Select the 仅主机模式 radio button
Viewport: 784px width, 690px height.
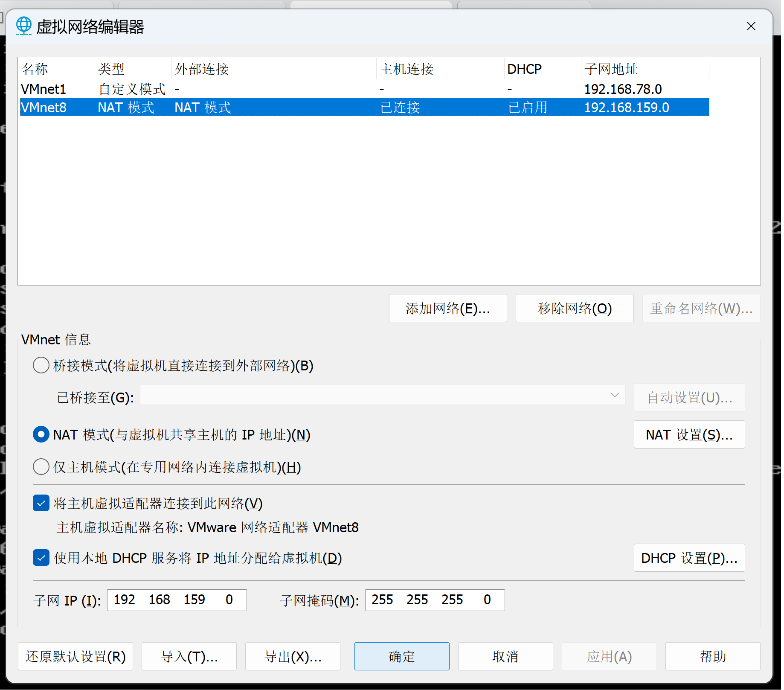[x=41, y=467]
